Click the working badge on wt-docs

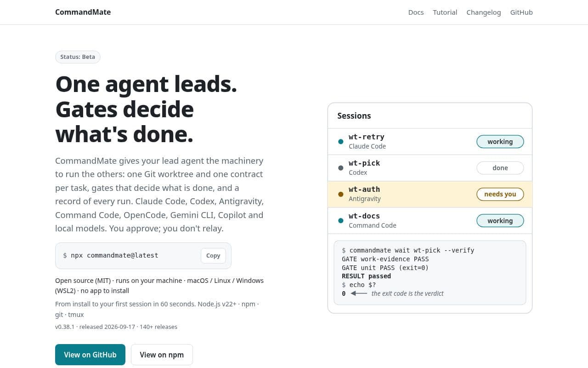(500, 221)
